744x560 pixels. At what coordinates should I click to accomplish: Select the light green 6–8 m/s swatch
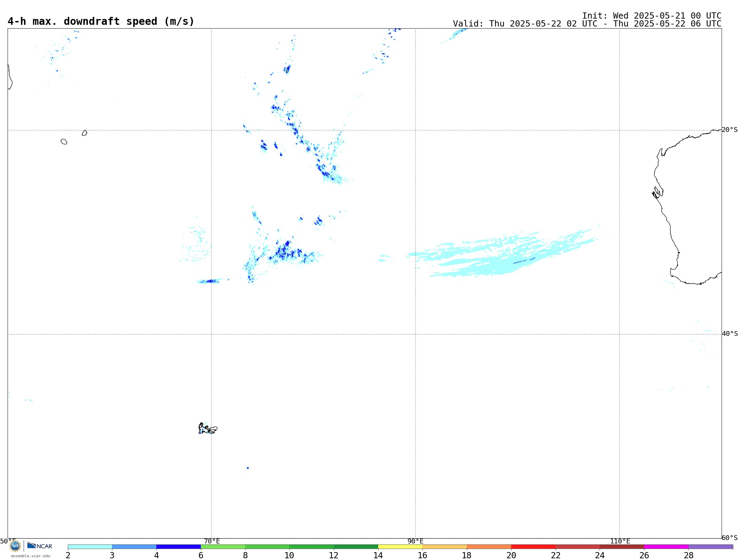click(223, 547)
